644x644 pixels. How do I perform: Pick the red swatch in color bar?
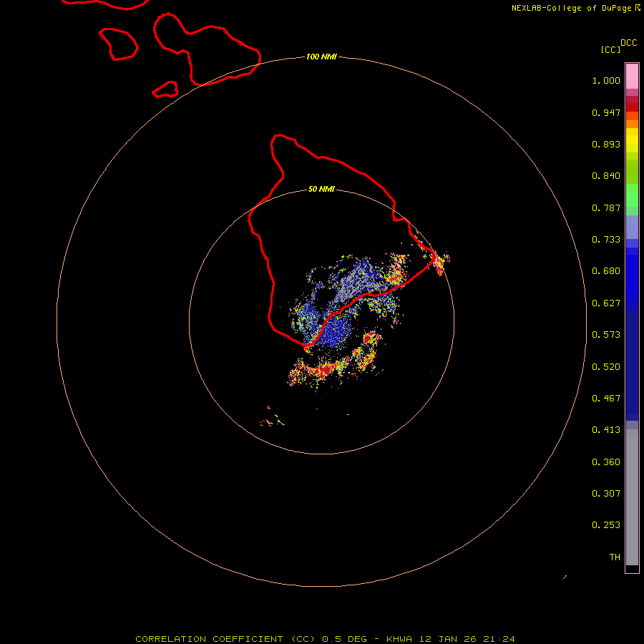point(632,107)
